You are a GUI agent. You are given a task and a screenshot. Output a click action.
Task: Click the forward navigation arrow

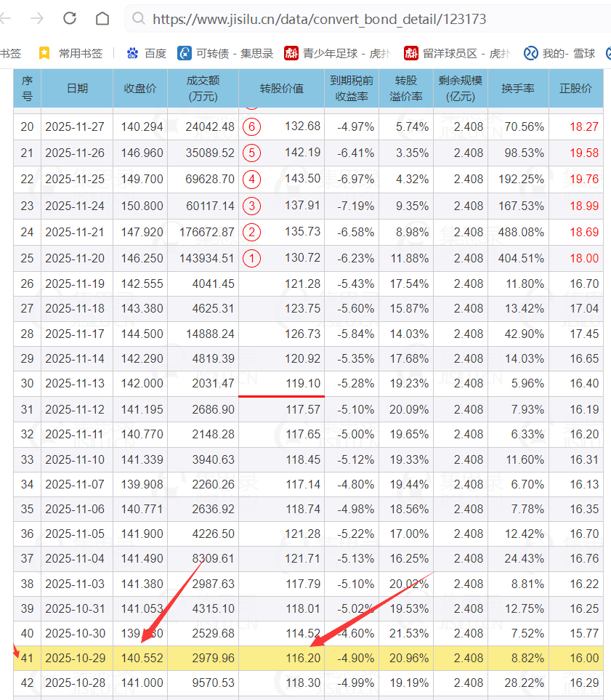click(x=37, y=19)
